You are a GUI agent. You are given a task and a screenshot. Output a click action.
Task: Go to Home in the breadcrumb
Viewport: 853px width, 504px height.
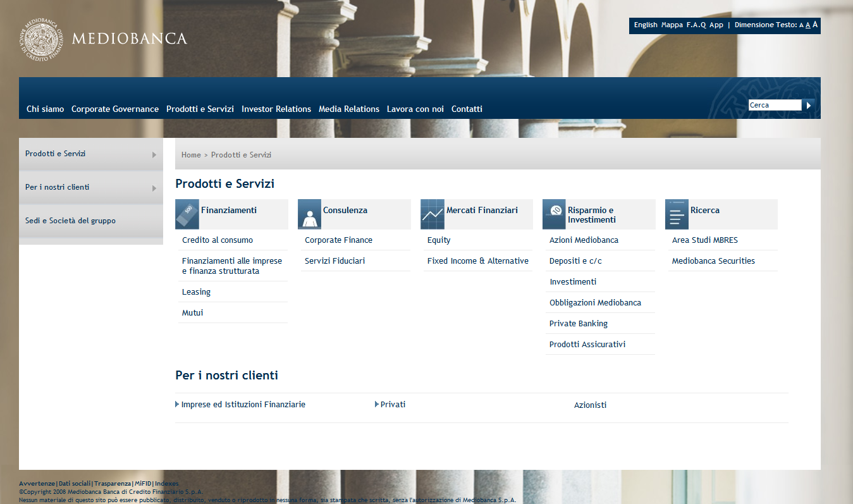pos(191,155)
